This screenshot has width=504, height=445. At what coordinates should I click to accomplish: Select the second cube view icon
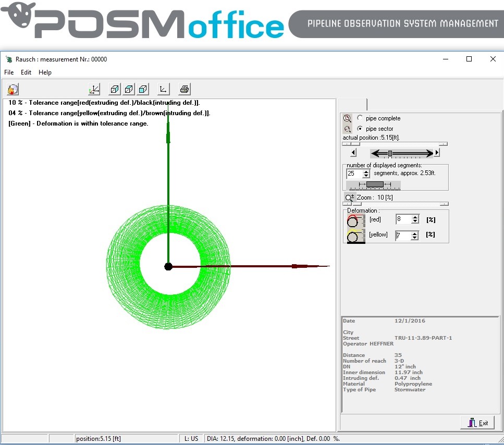pos(129,89)
